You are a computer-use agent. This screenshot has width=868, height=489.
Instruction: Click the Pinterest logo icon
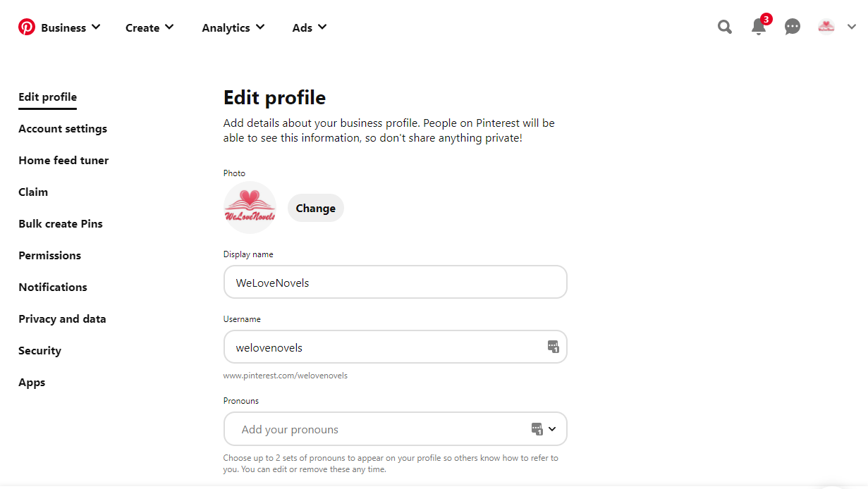point(27,27)
